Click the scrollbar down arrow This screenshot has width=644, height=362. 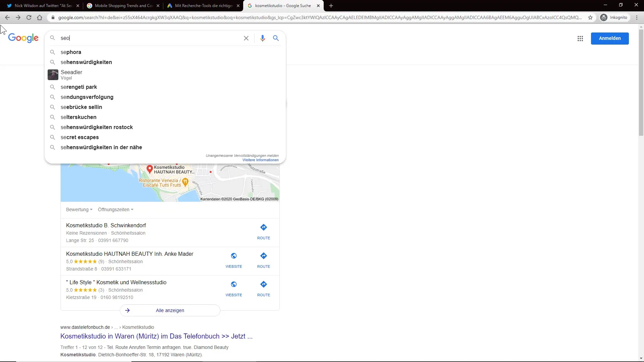tap(641, 358)
